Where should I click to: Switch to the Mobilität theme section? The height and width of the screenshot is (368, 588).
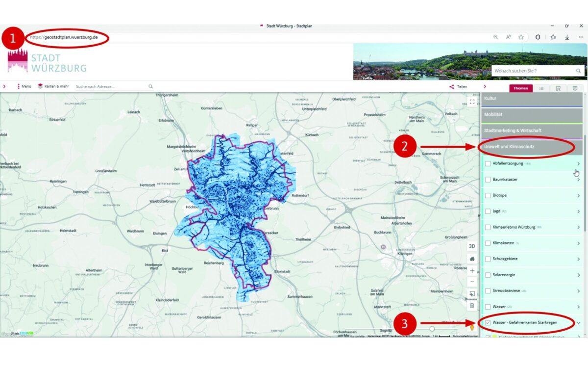pyautogui.click(x=529, y=114)
